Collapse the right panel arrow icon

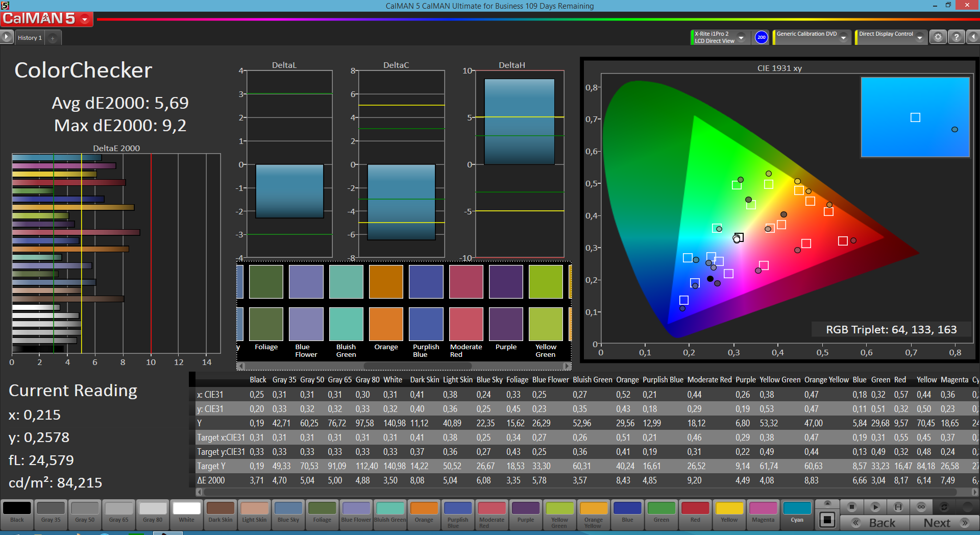973,37
